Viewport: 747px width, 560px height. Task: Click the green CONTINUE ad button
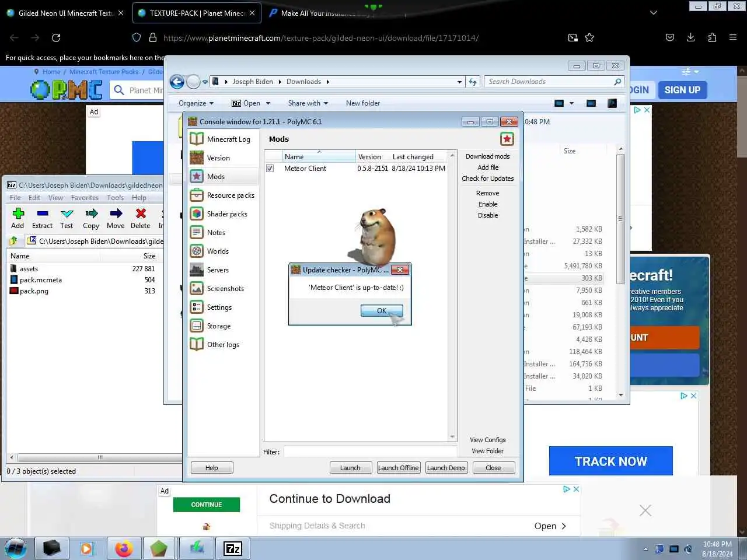pyautogui.click(x=207, y=505)
